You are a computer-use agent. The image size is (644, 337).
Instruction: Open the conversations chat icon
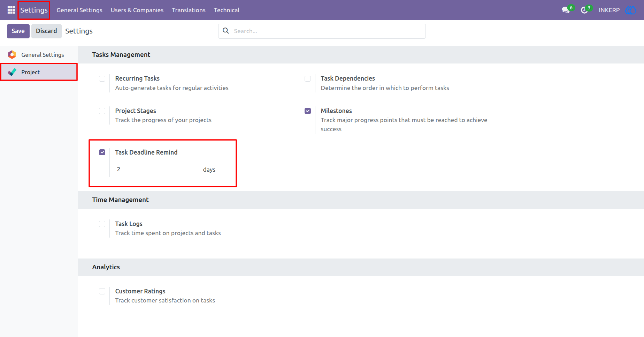pos(566,10)
